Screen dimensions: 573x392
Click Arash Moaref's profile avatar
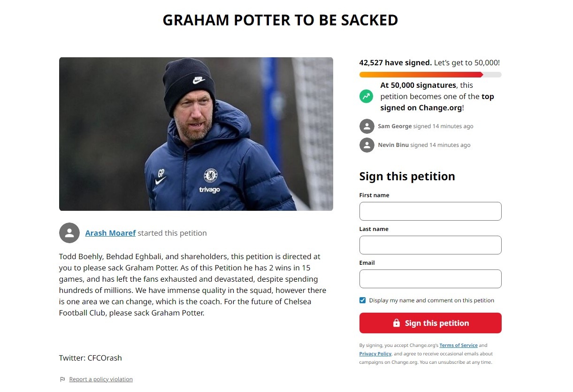pyautogui.click(x=69, y=233)
